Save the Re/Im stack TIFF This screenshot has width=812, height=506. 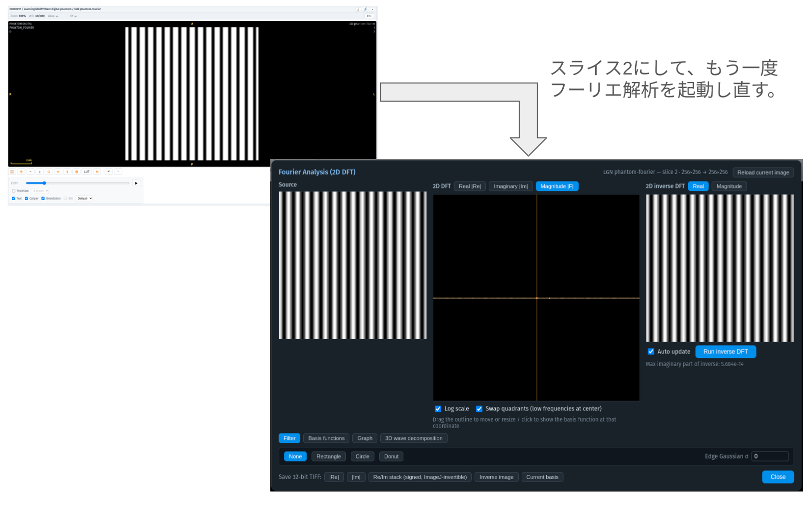pos(420,477)
